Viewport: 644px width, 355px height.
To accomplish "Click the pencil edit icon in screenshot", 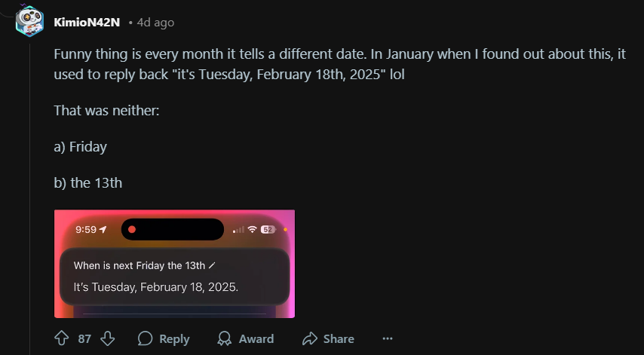I will pos(212,265).
